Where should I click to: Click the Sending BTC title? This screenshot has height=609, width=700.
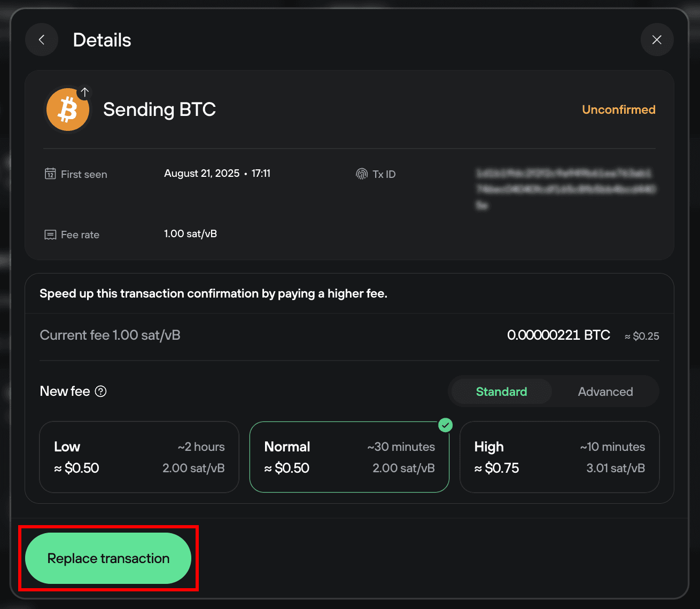159,110
